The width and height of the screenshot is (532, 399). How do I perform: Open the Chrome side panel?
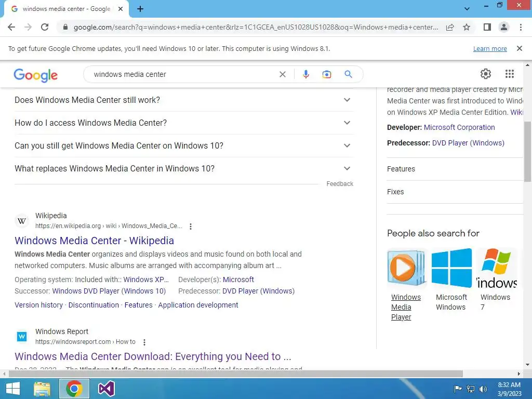(x=487, y=27)
